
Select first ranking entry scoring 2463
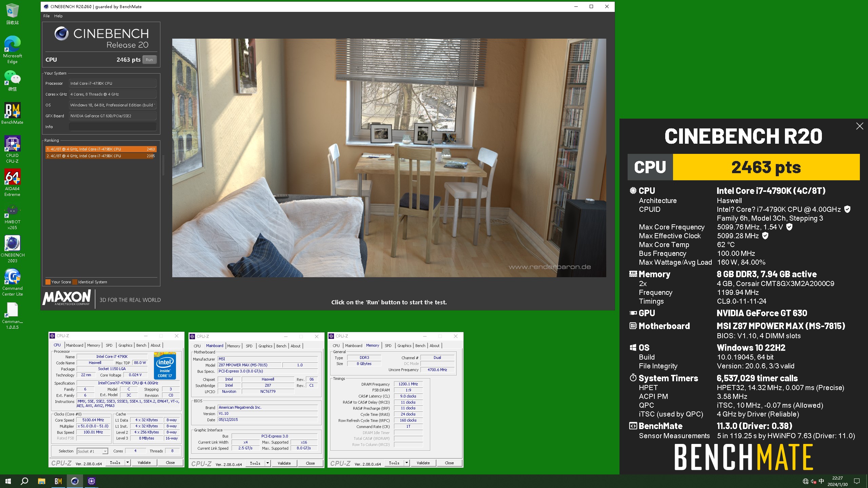(101, 149)
